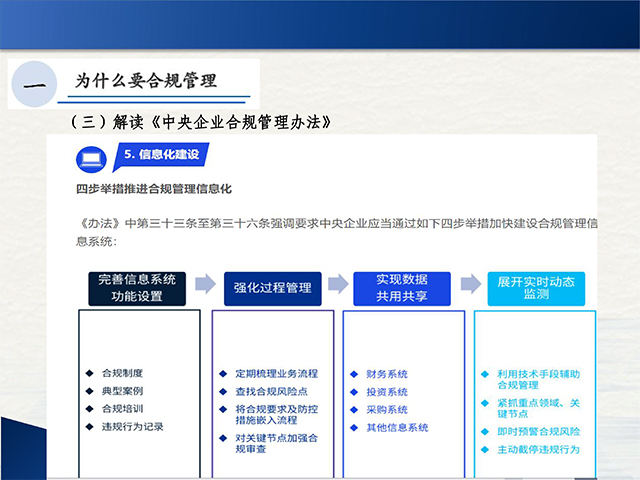This screenshot has height=480, width=640.
Task: Click the bullet item 定期梳理业务流程
Action: tap(276, 373)
